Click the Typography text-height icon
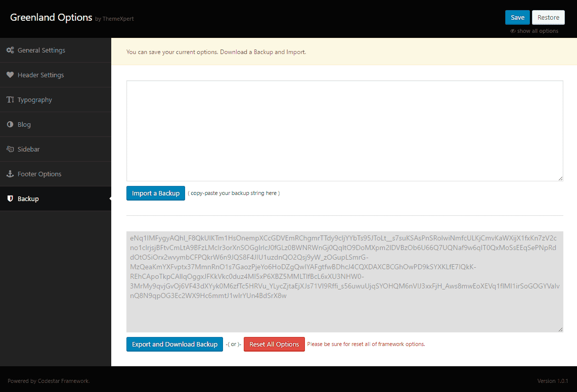Viewport: 577px width, 392px height. pos(10,100)
